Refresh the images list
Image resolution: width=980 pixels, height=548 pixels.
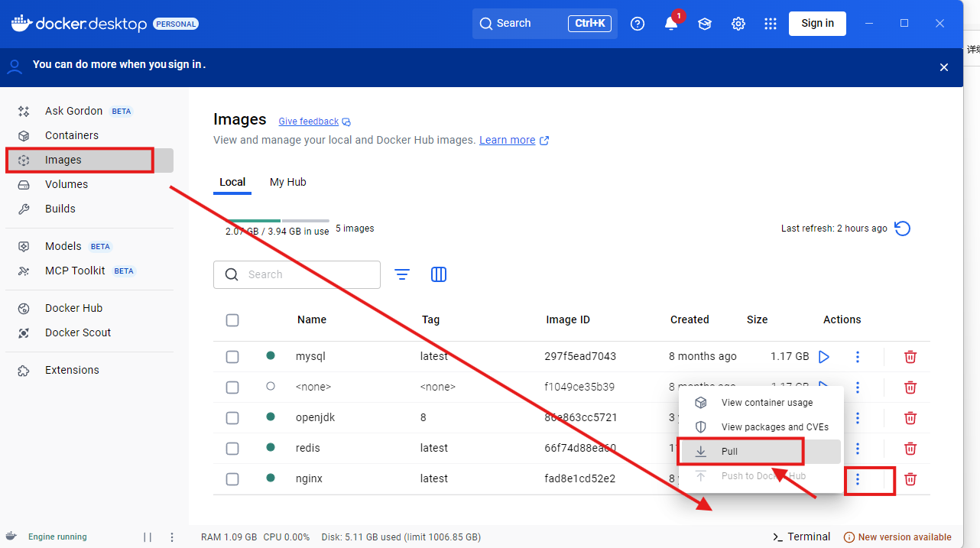(x=903, y=229)
